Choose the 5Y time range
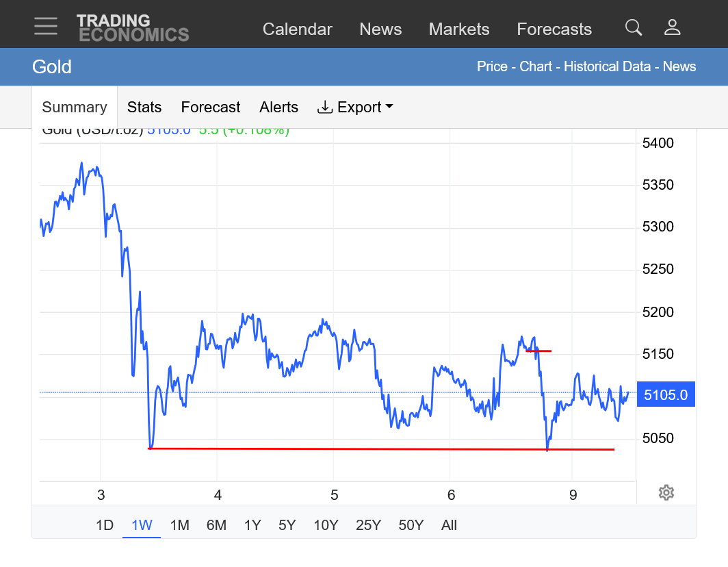The width and height of the screenshot is (728, 567). pyautogui.click(x=287, y=525)
